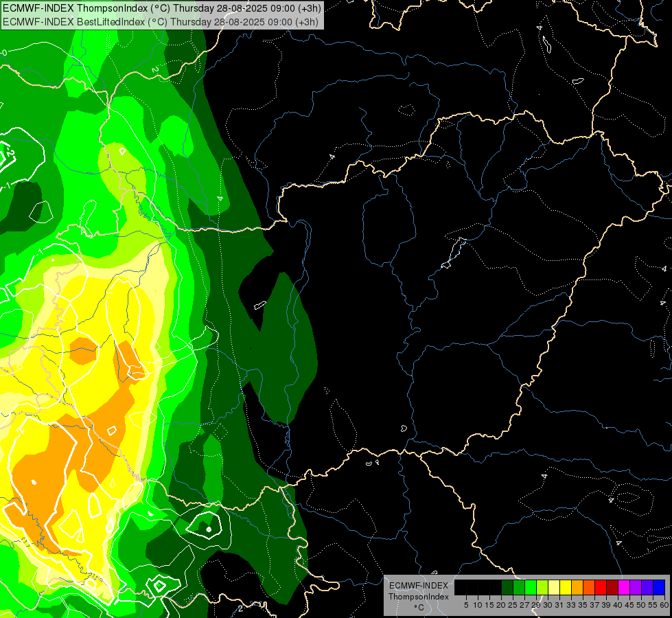This screenshot has width=672, height=618.
Task: Click the legend tick value 20
Action: (501, 605)
